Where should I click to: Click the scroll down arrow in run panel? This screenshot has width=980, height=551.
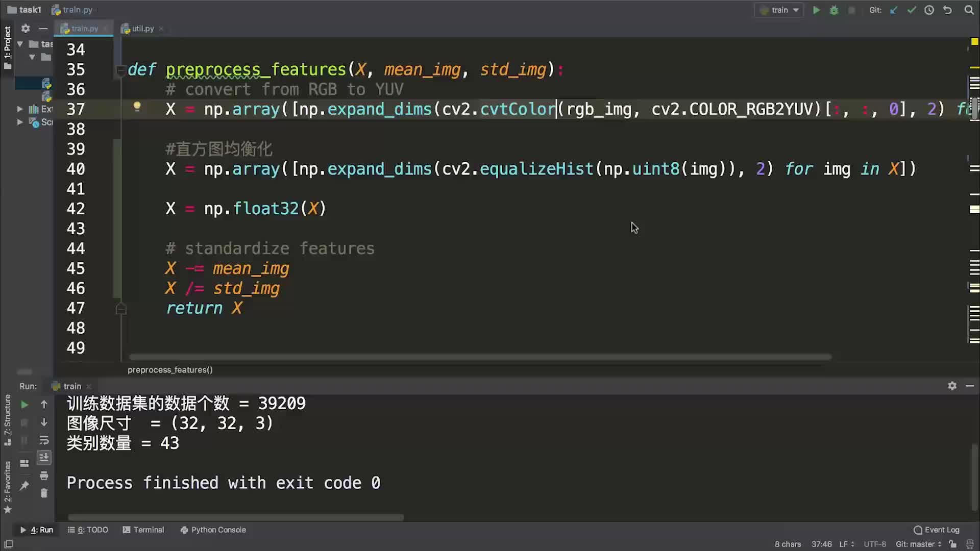tap(44, 422)
